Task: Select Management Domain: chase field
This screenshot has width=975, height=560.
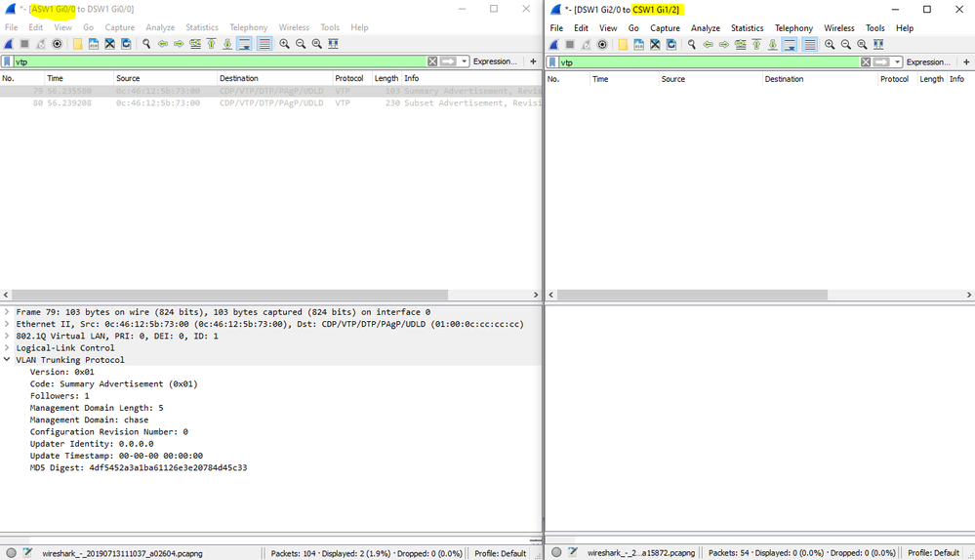Action: 89,420
